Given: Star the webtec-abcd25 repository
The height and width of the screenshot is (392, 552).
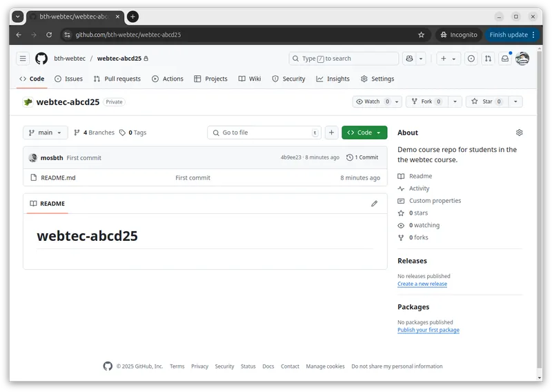Looking at the screenshot, I should pos(487,101).
